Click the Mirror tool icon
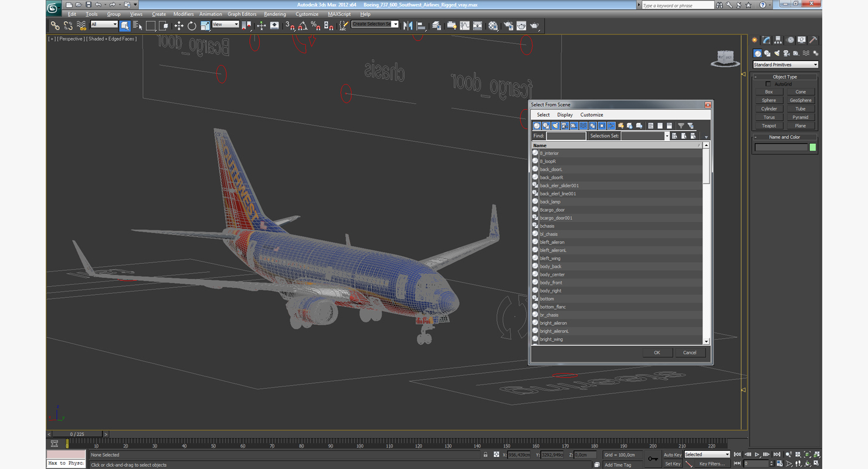The height and width of the screenshot is (469, 868). tap(408, 26)
